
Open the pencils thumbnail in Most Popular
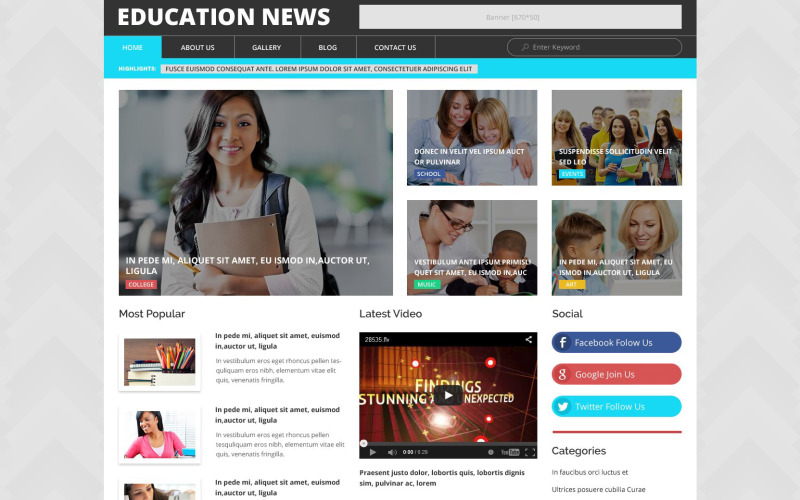tap(160, 362)
